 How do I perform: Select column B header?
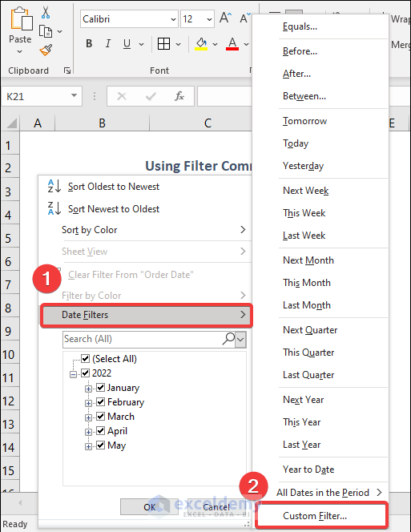point(102,123)
